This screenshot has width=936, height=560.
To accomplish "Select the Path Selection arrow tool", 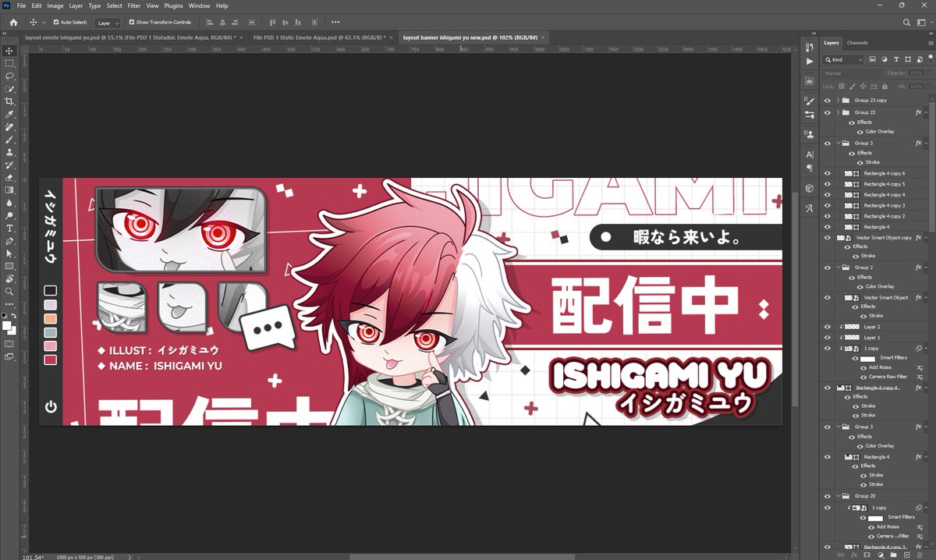I will (x=9, y=253).
